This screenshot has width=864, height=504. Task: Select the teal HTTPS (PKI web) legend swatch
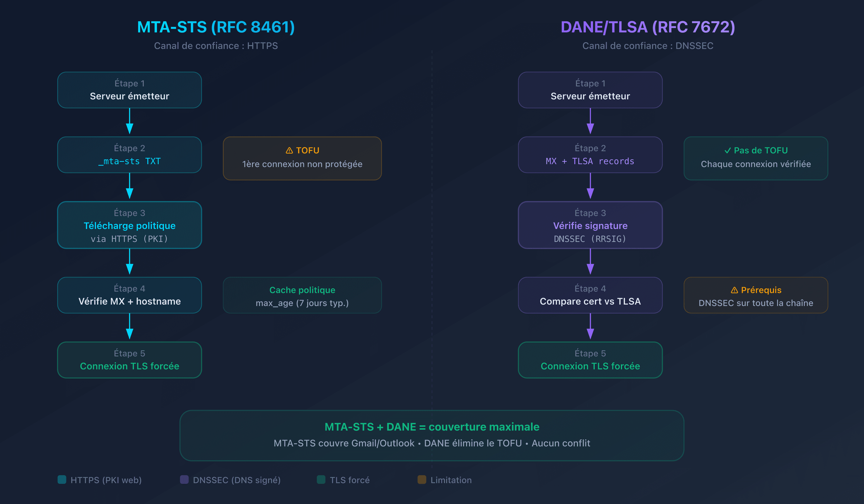62,480
